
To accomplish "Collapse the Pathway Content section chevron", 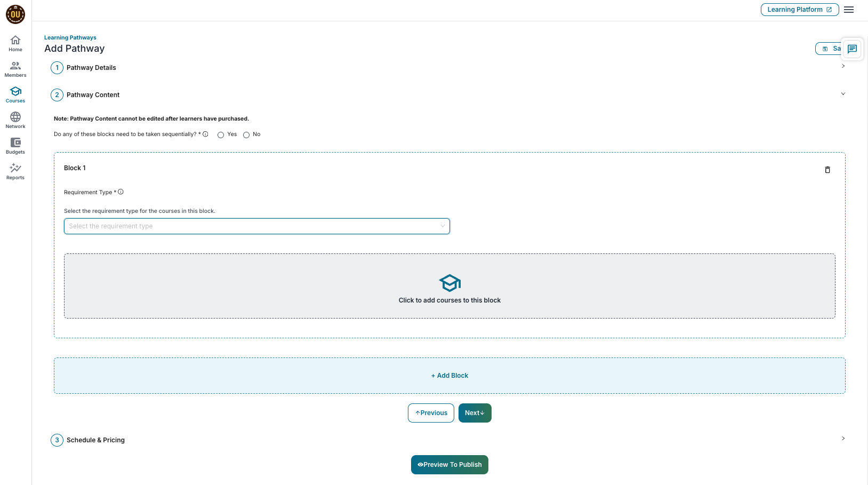I will [x=843, y=94].
